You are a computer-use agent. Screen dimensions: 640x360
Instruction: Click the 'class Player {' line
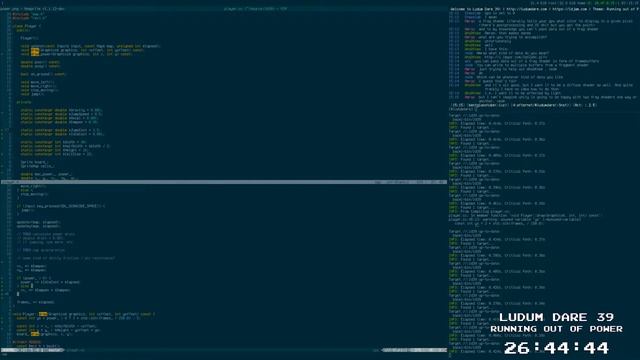(x=27, y=26)
